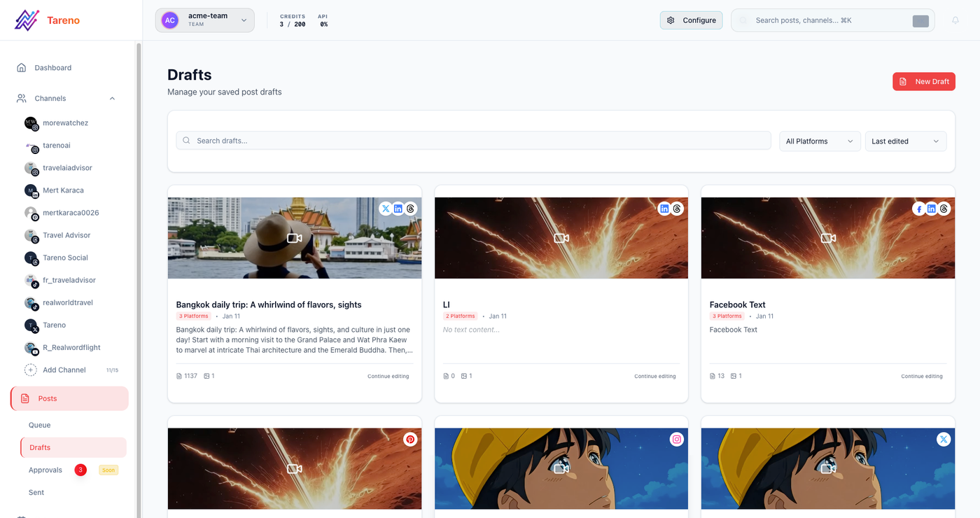980x518 pixels.
Task: Open the Last edited sort dropdown
Action: (x=906, y=141)
